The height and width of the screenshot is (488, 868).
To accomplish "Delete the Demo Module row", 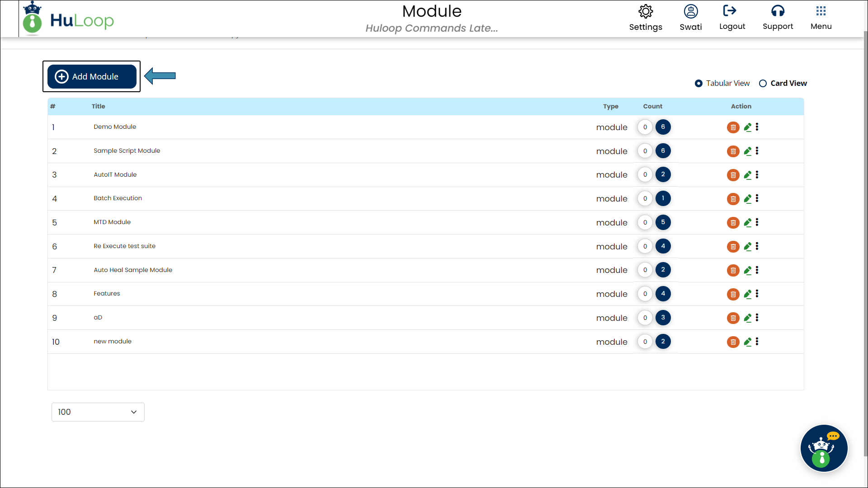I will (x=733, y=127).
